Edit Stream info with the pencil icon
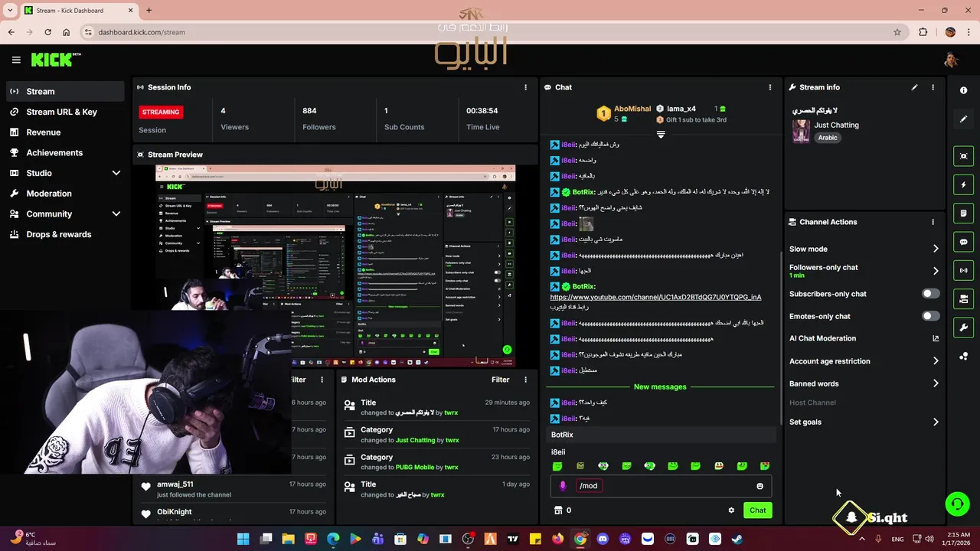 [914, 87]
